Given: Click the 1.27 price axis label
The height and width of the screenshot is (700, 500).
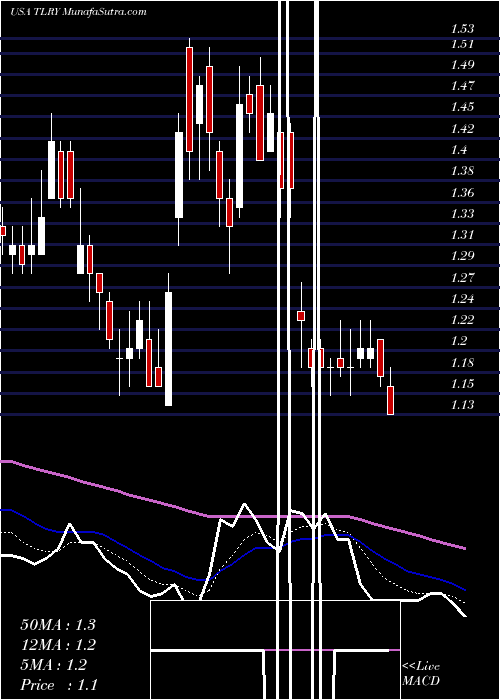Looking at the screenshot, I should click(x=462, y=277).
